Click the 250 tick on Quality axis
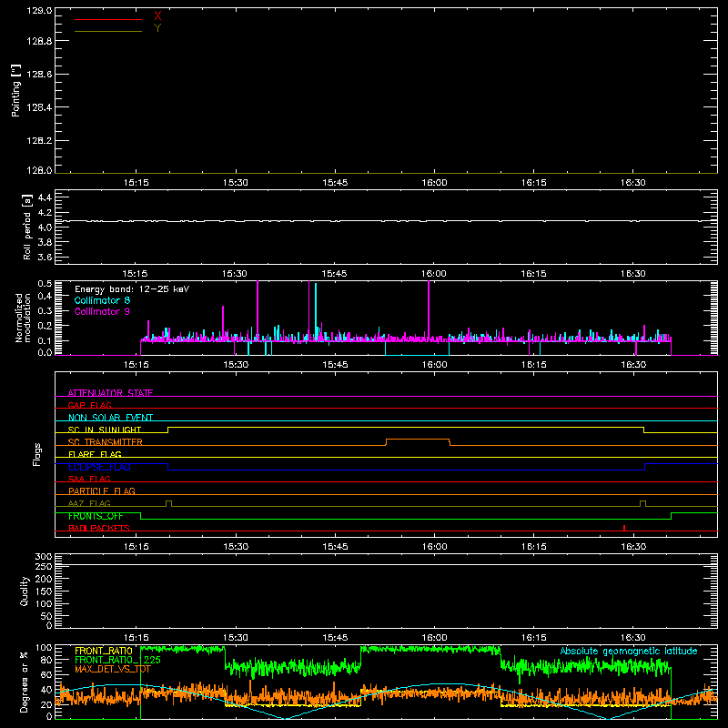 tap(43, 566)
